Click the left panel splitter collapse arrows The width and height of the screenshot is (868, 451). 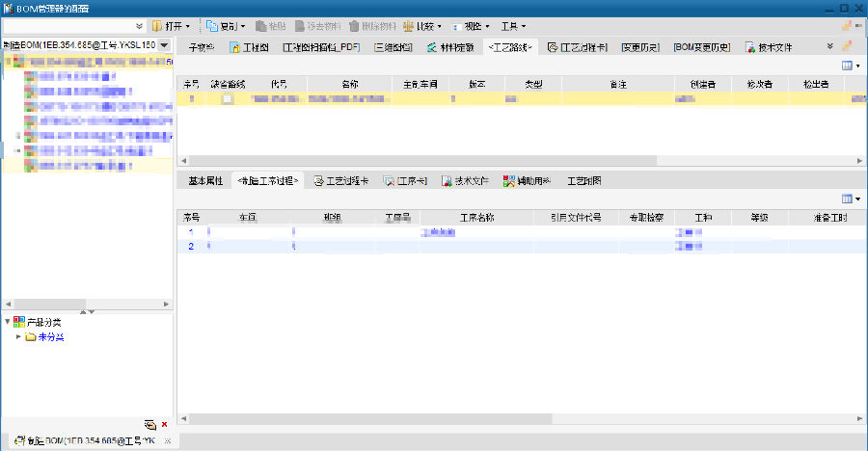(x=87, y=312)
